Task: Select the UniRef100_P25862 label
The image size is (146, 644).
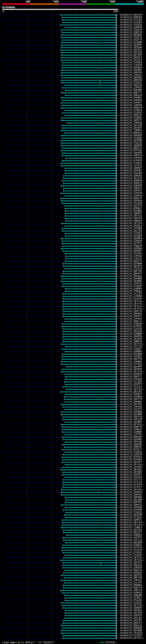Action: click(131, 118)
